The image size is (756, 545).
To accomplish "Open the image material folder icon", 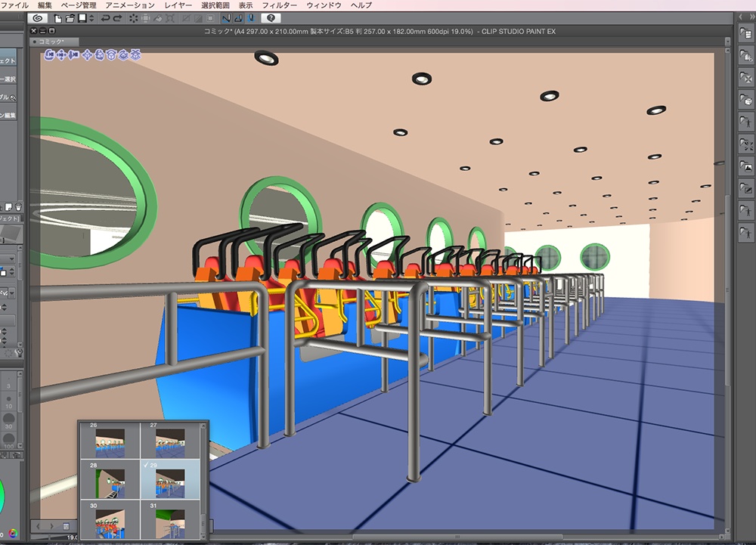I will click(x=746, y=166).
